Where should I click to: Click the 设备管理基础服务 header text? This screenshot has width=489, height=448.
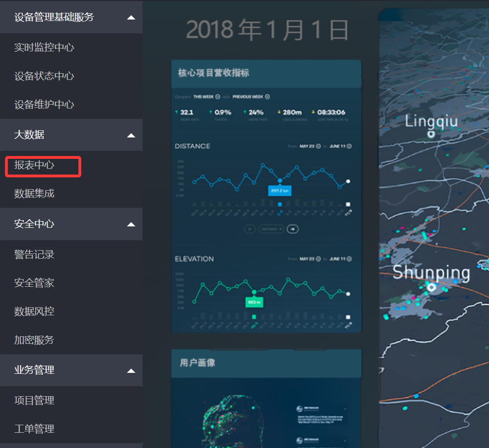tap(54, 17)
